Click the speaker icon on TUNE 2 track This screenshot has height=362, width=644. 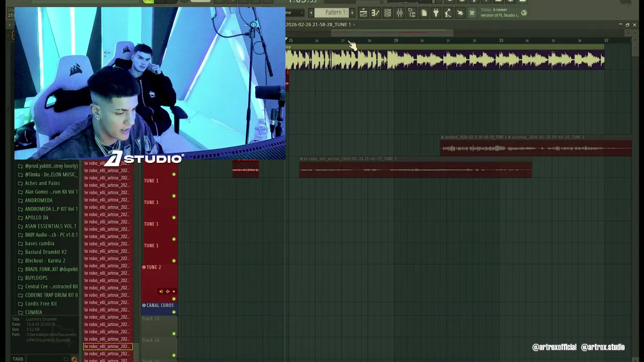coord(168,291)
